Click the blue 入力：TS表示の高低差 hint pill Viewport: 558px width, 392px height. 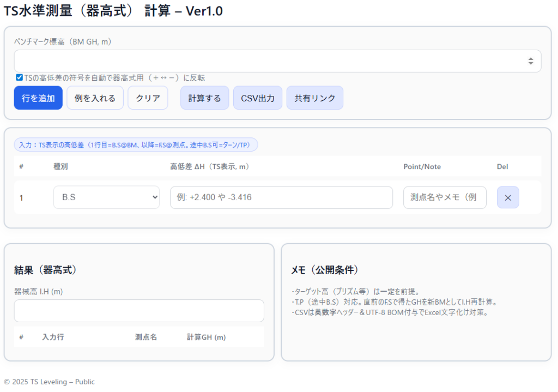click(x=136, y=145)
